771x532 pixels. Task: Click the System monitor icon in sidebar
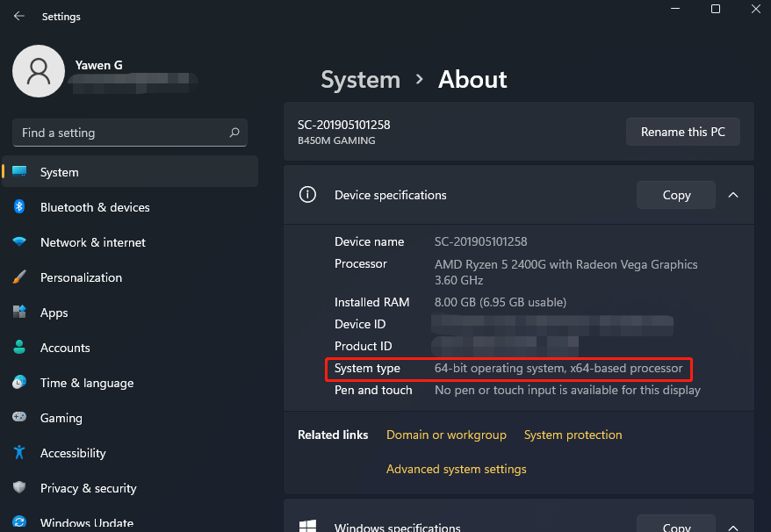point(19,171)
